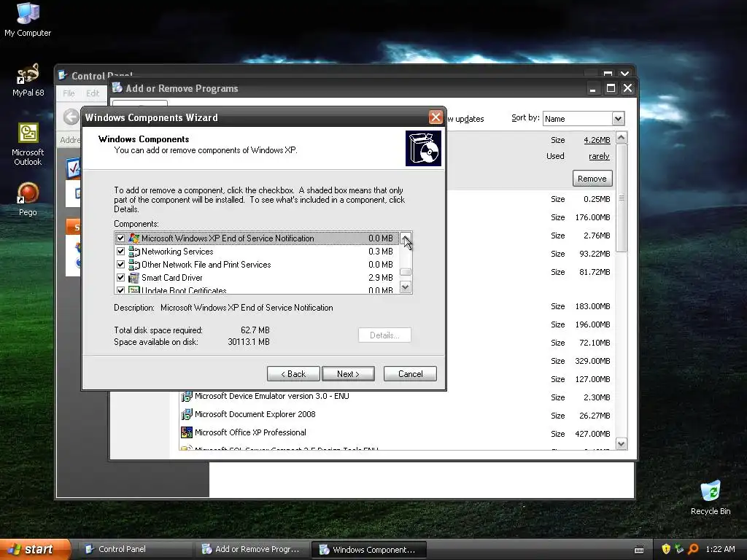Toggle the Smart Card Driver checkbox
The height and width of the screenshot is (560, 747).
[x=120, y=278]
